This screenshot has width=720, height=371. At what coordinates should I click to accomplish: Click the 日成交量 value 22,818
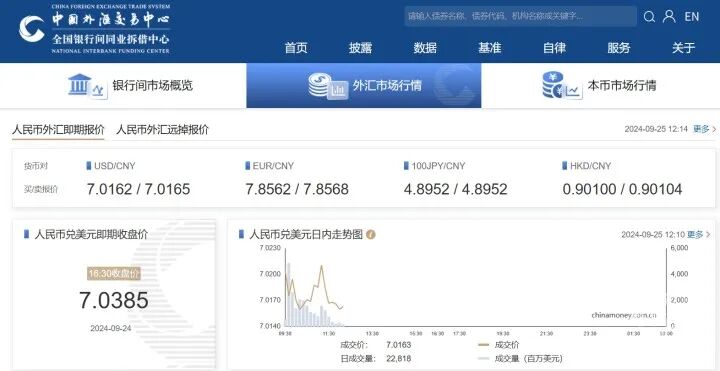coord(399,359)
